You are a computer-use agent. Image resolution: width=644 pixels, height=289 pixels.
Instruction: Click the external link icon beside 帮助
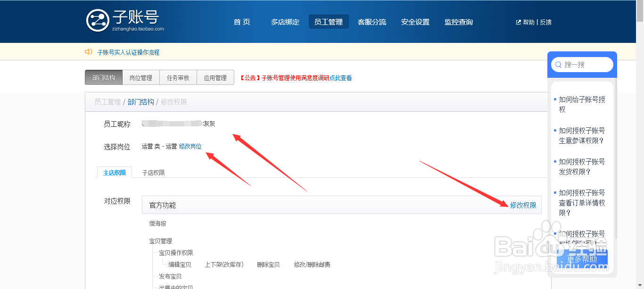click(x=519, y=22)
